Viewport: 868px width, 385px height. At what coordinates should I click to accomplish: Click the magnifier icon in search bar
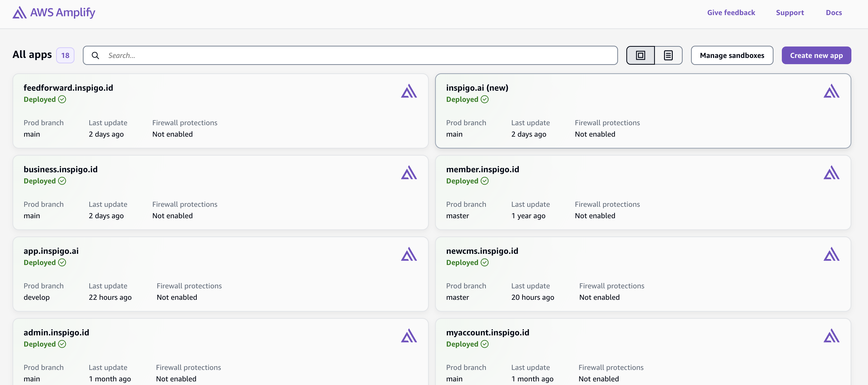(x=95, y=56)
